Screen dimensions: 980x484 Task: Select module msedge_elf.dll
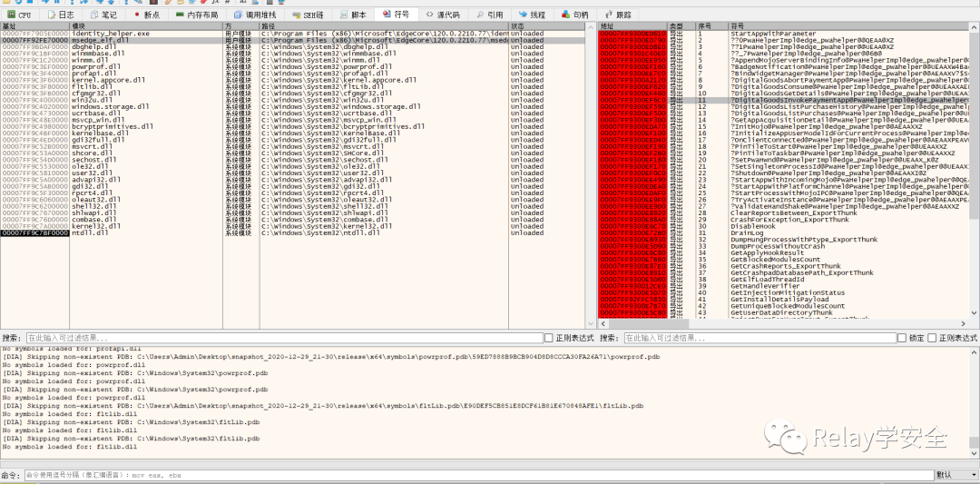coord(101,40)
